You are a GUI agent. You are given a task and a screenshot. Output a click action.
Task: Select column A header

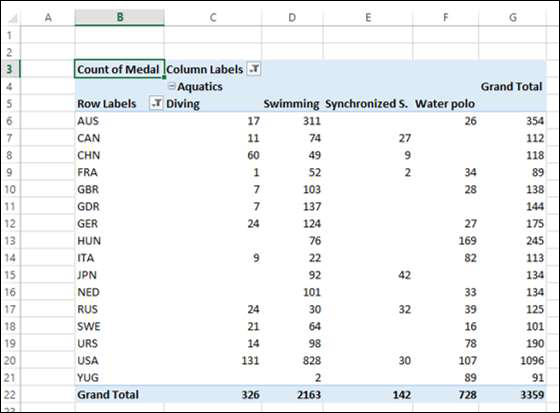point(48,17)
